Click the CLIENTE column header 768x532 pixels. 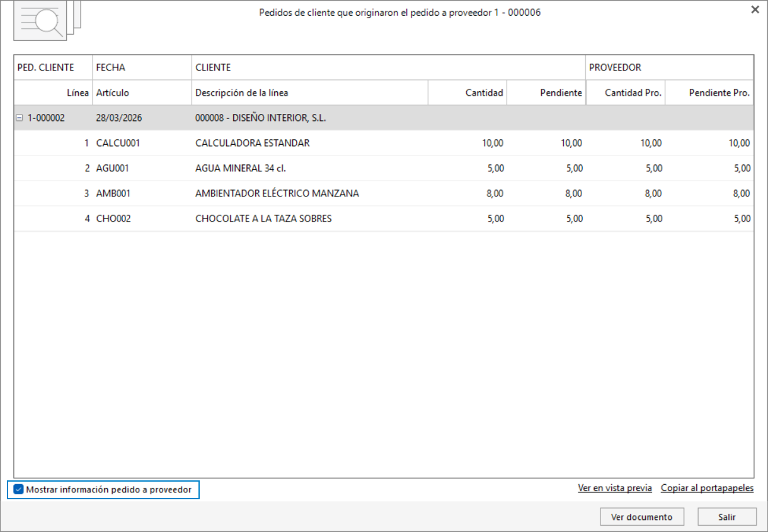click(389, 67)
